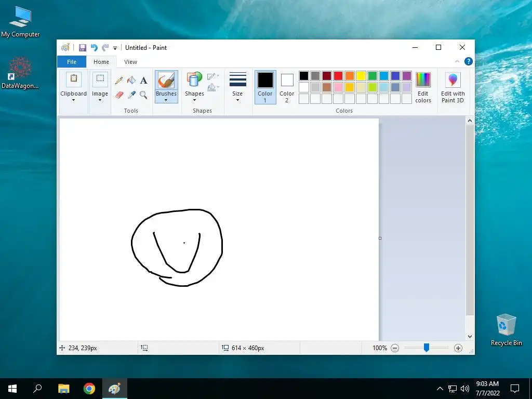Click the vertical scrollbar down arrow
Image resolution: width=532 pixels, height=399 pixels.
pyautogui.click(x=470, y=337)
